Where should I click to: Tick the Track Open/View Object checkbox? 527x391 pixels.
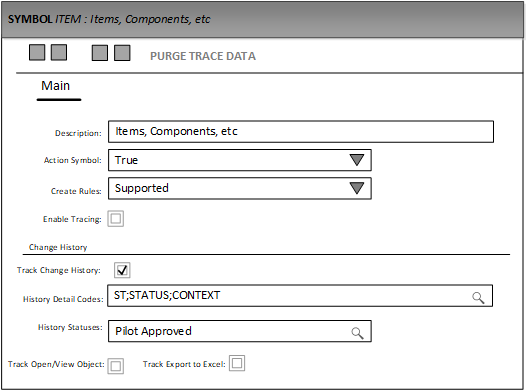pos(116,366)
